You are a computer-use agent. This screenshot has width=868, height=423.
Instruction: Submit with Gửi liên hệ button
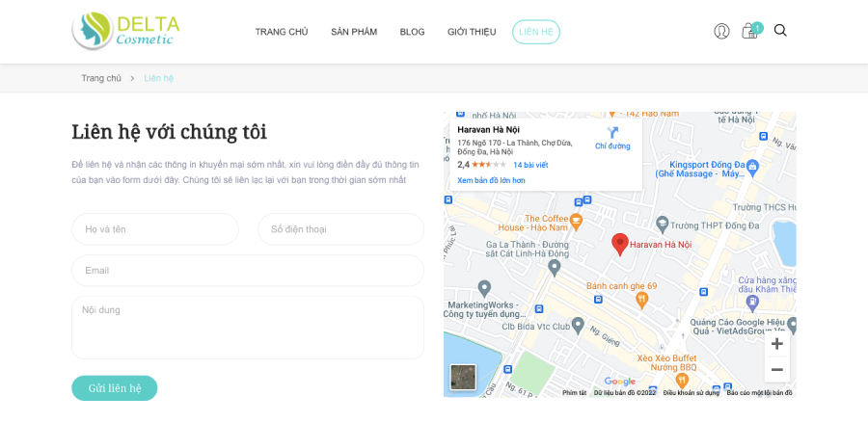click(115, 388)
